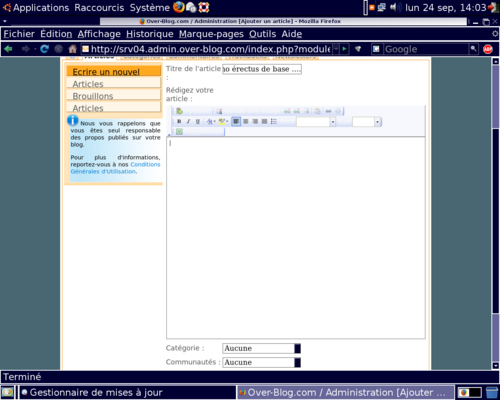This screenshot has height=400, width=500.
Task: Go back with the green back arrow
Action: [8, 49]
